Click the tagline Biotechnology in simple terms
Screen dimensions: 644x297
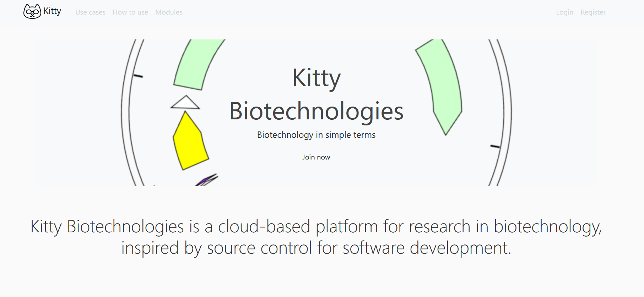(x=316, y=135)
